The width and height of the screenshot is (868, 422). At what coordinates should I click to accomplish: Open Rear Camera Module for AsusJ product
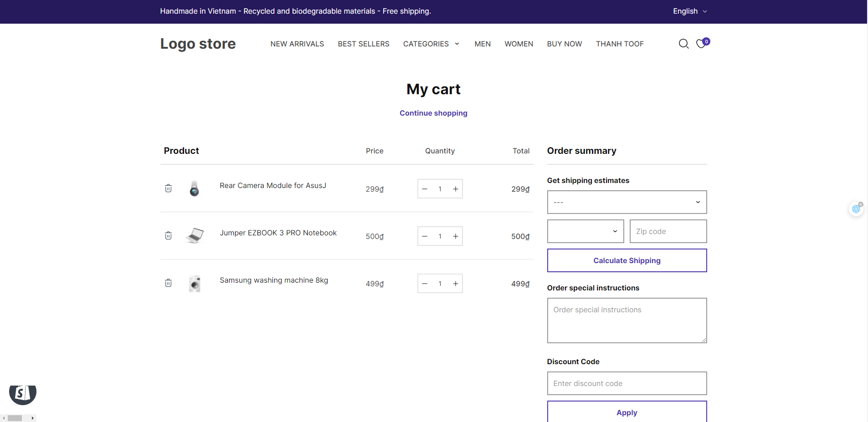pyautogui.click(x=273, y=185)
